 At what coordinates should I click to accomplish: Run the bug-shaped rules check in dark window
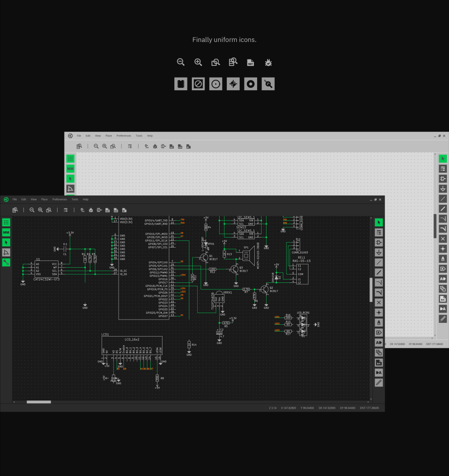coord(91,210)
